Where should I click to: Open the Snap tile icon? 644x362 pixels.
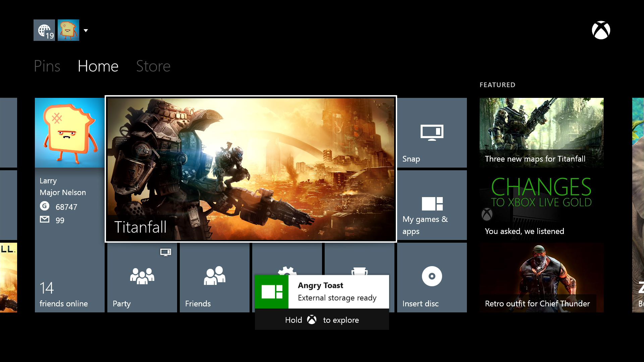(432, 132)
